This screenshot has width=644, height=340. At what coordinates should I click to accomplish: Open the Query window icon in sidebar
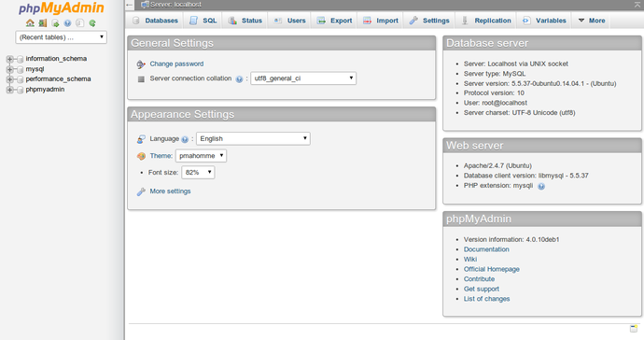55,23
